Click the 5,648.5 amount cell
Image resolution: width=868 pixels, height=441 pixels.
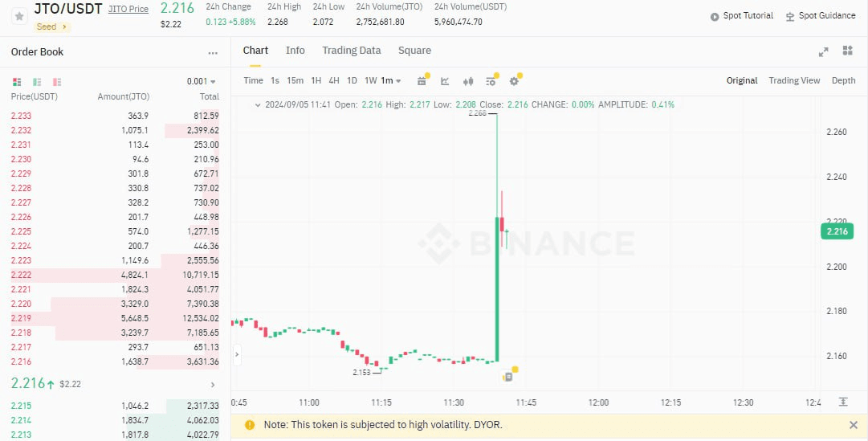point(135,319)
